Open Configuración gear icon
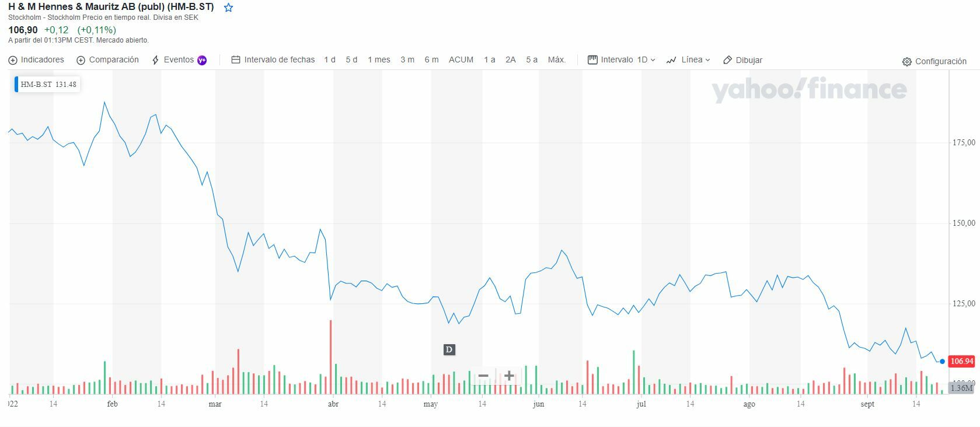Screen dimensions: 980x427 (x=906, y=62)
